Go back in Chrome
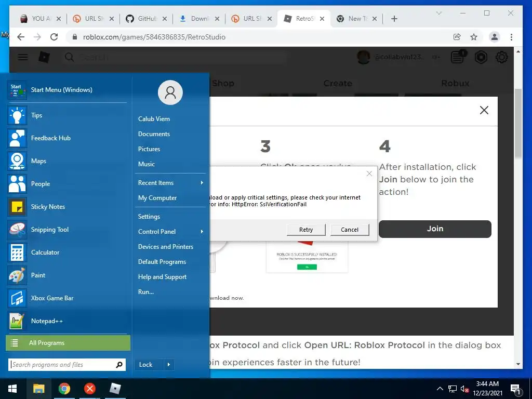The image size is (532, 399). (x=21, y=37)
